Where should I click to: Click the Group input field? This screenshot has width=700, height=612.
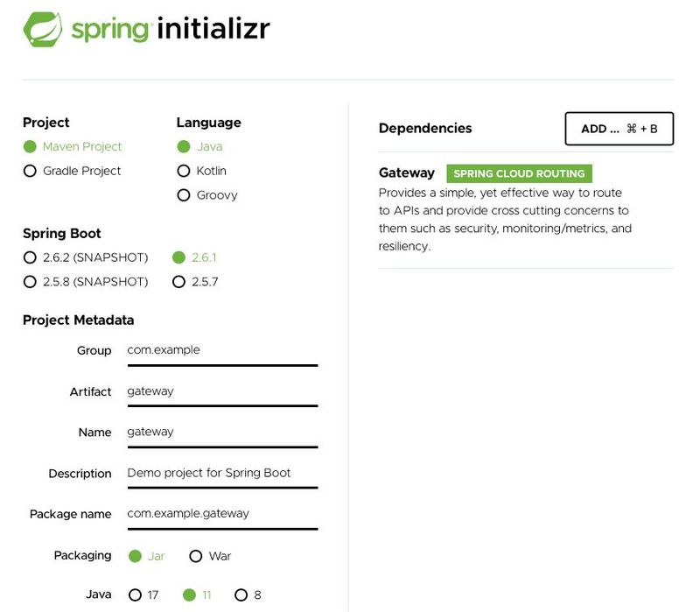point(221,350)
